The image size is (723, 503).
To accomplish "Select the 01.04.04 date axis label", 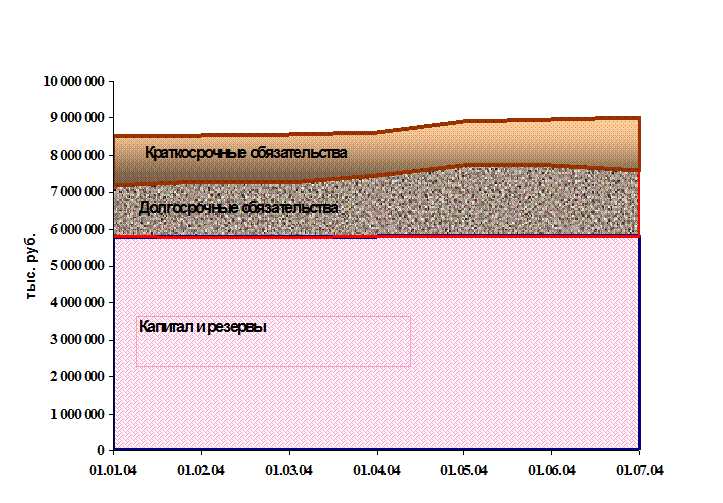I will pos(377,469).
